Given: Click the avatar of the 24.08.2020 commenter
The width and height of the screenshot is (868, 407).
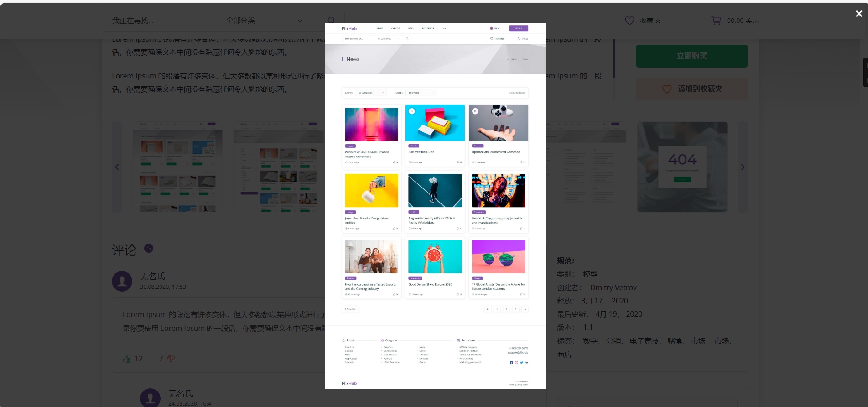Looking at the screenshot, I should pos(150,398).
